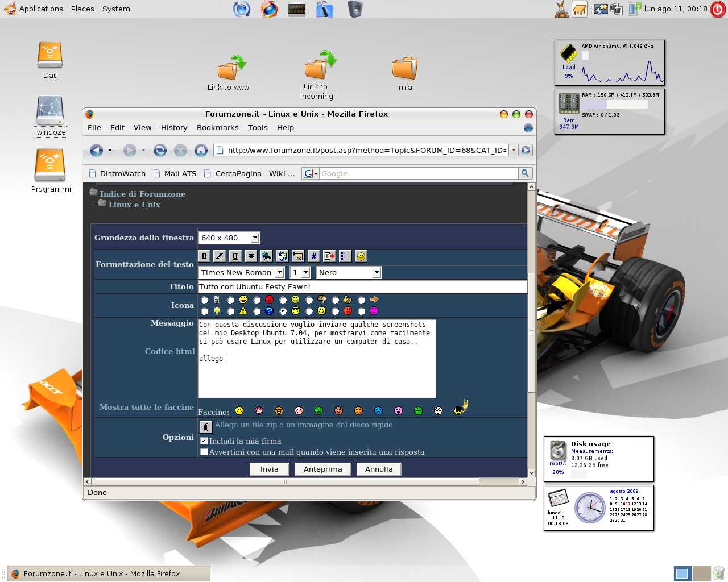Open the Forward button history dropdown arrow
The width and height of the screenshot is (728, 582).
pos(143,151)
